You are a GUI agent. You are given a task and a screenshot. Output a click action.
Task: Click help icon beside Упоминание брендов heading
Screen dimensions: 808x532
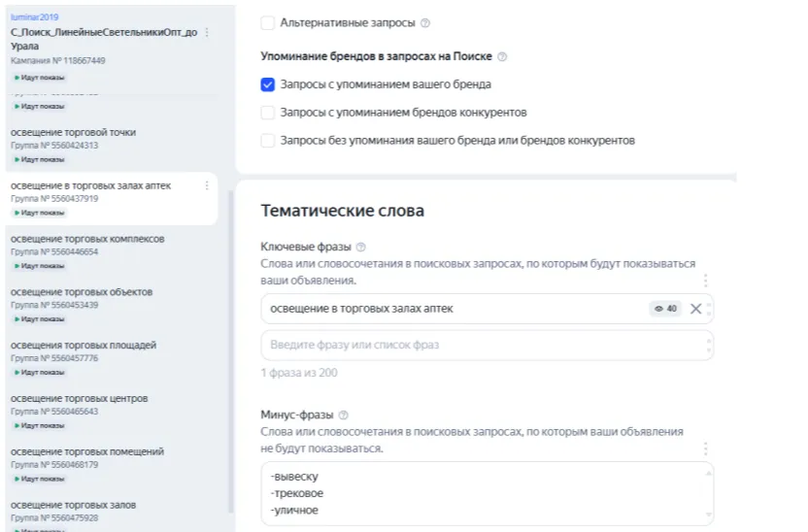pyautogui.click(x=502, y=57)
